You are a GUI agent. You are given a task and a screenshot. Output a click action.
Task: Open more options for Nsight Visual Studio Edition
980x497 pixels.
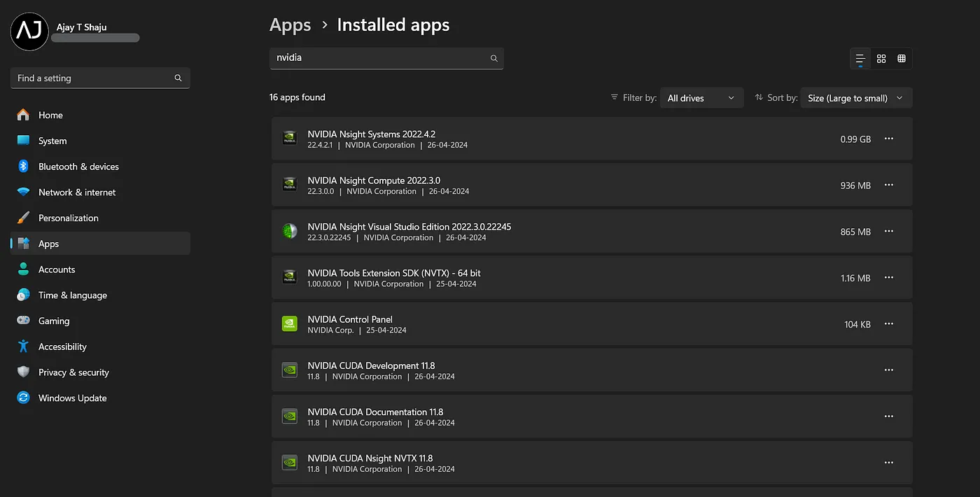click(889, 231)
